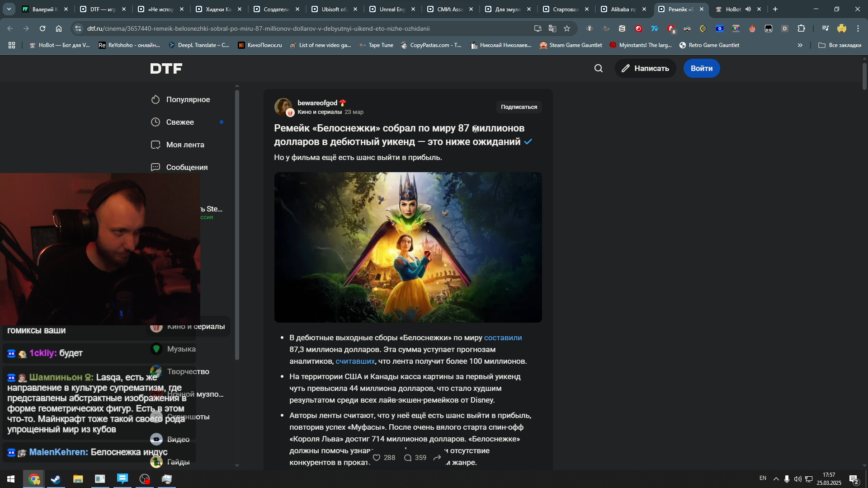
Task: Click the page vertical scrollbar thumb
Action: (x=864, y=76)
